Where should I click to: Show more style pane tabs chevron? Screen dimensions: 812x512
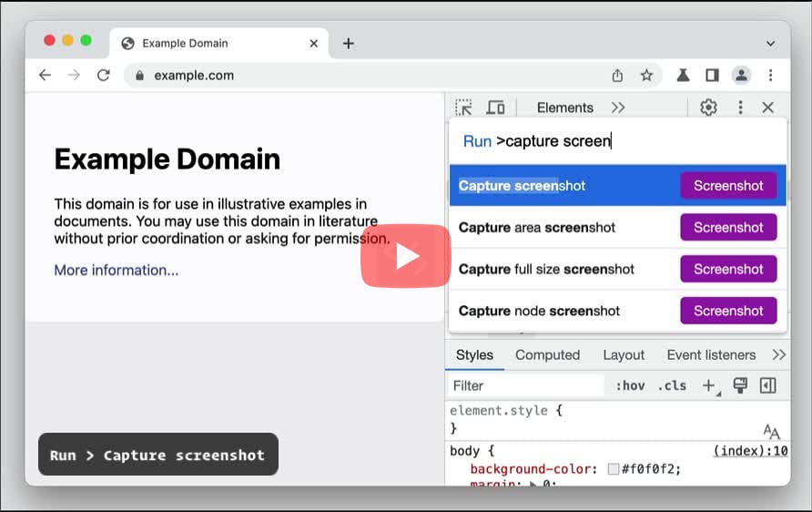779,355
